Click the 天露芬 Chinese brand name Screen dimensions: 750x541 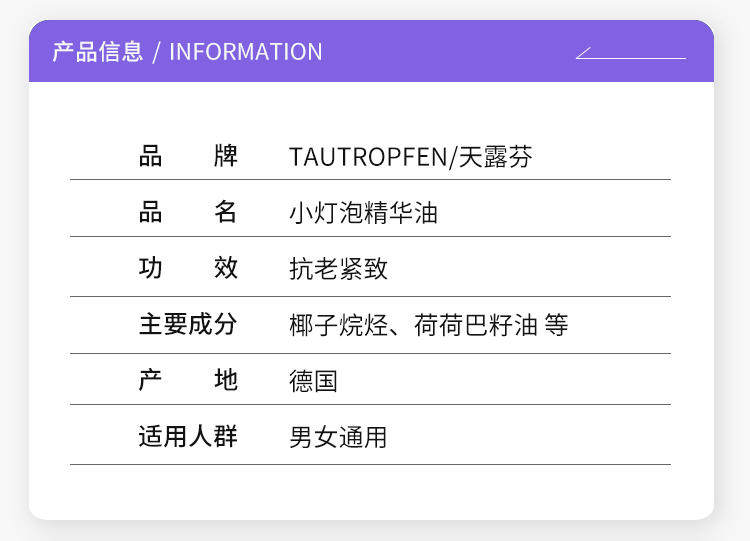495,157
